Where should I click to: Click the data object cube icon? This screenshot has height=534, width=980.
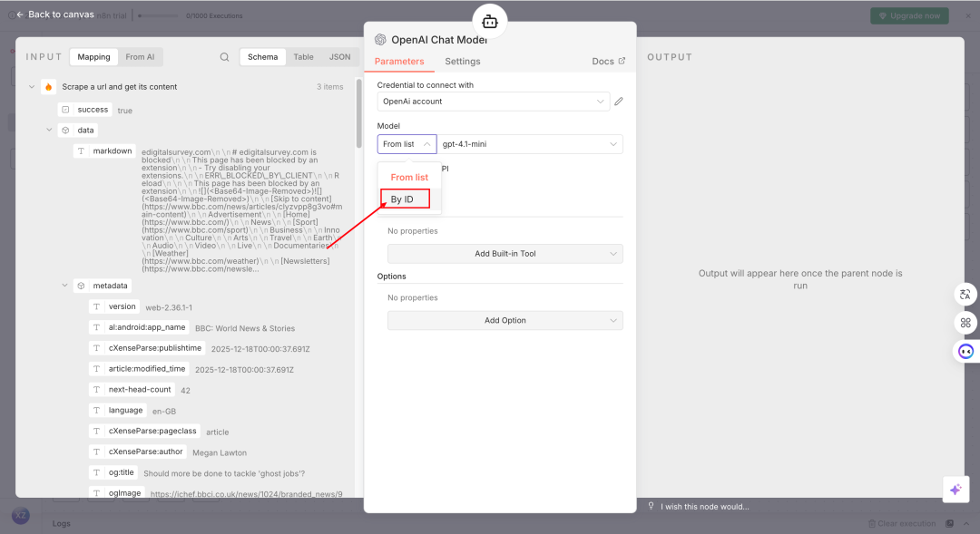(65, 131)
